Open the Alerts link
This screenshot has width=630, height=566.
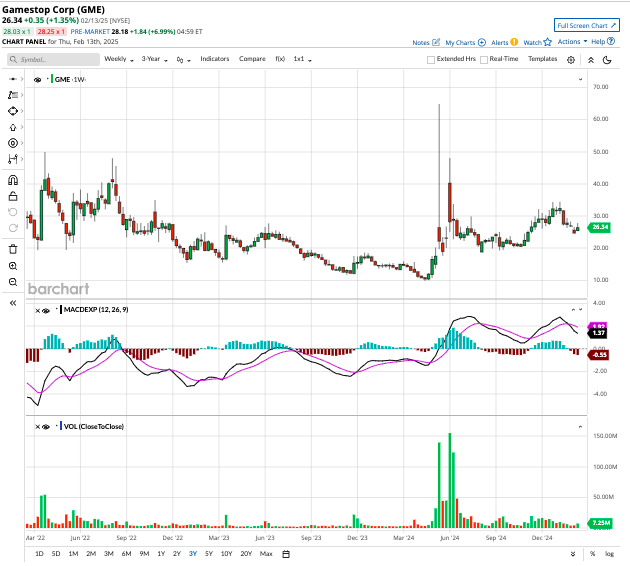504,43
